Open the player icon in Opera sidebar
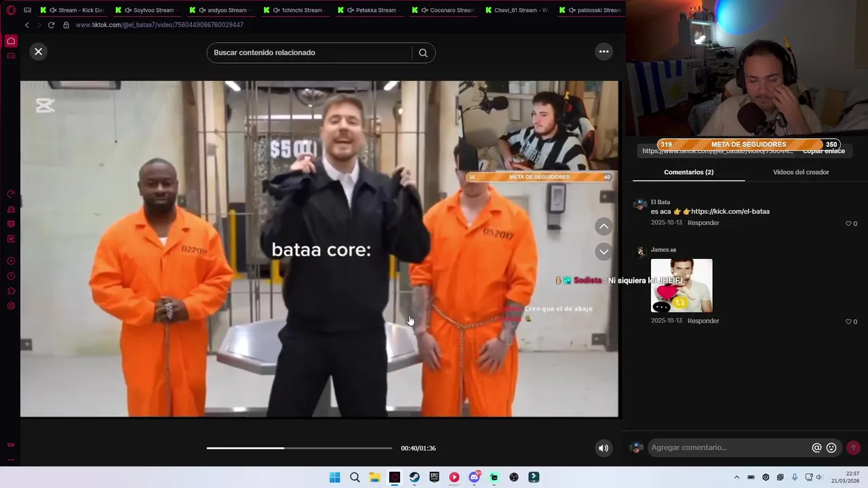Viewport: 868px width, 488px height. [11, 261]
